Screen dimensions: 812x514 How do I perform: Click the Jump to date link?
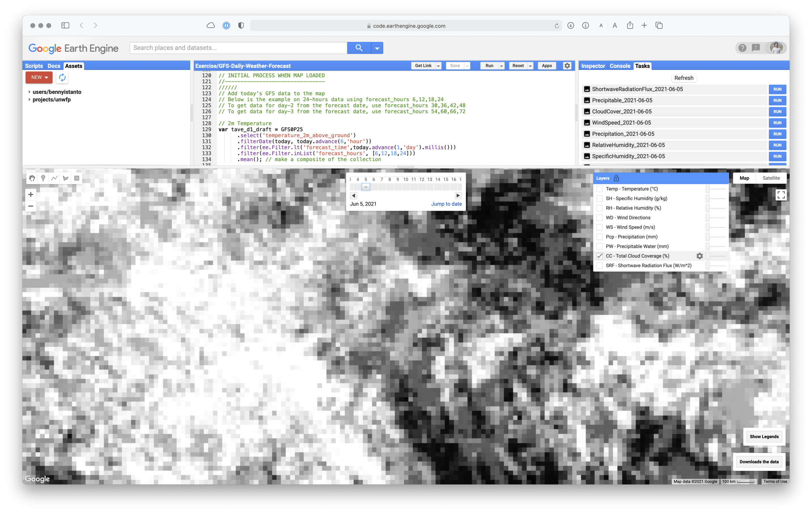[446, 204]
